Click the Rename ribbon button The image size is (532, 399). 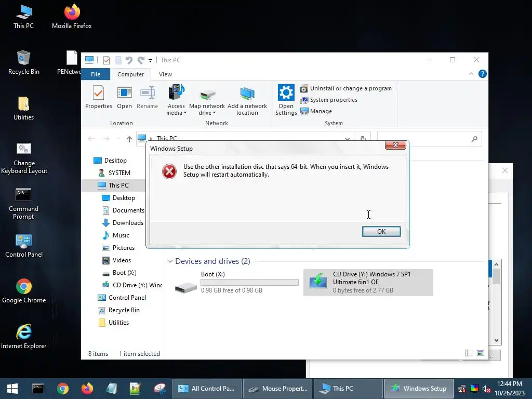pyautogui.click(x=147, y=97)
